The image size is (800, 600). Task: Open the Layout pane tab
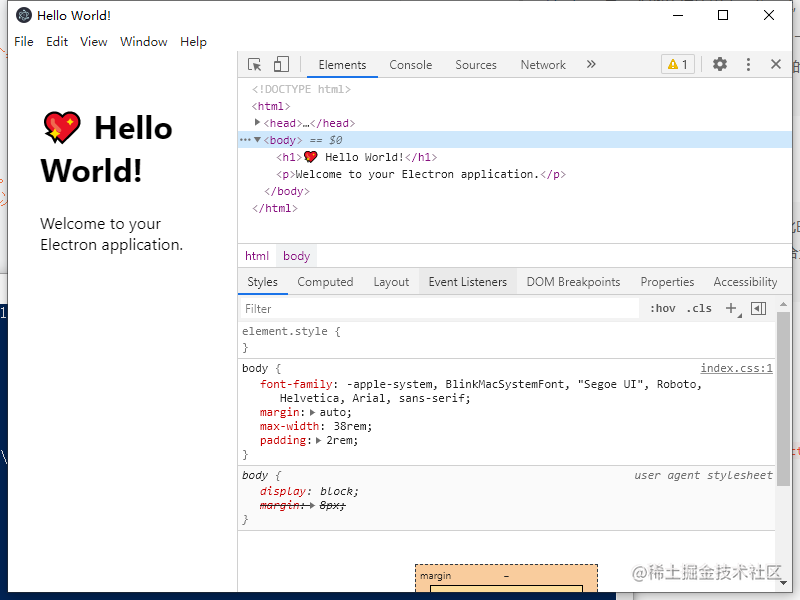391,282
